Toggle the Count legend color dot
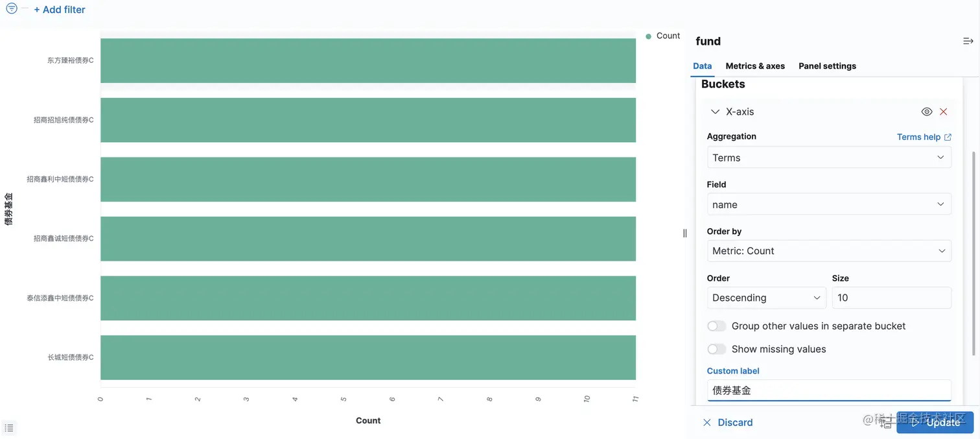 [x=648, y=36]
